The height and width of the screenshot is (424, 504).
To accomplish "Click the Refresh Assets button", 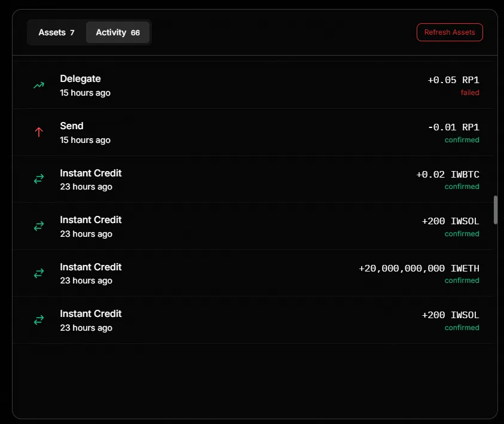I will click(450, 32).
